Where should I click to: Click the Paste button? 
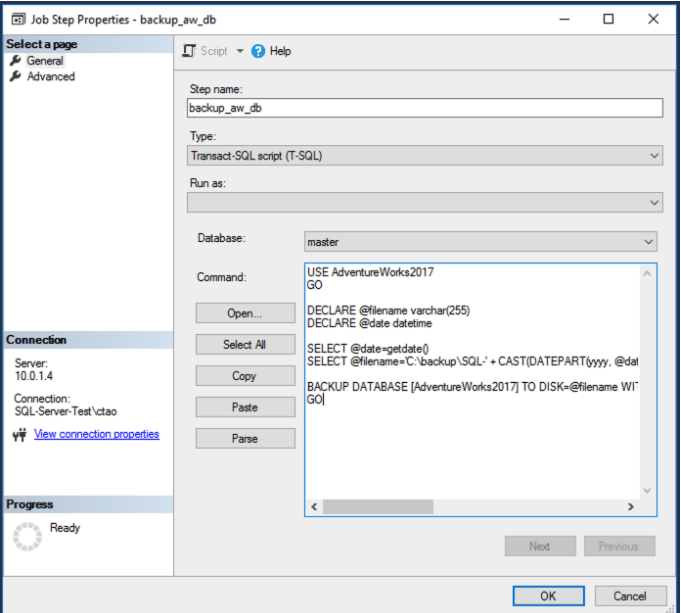(244, 407)
